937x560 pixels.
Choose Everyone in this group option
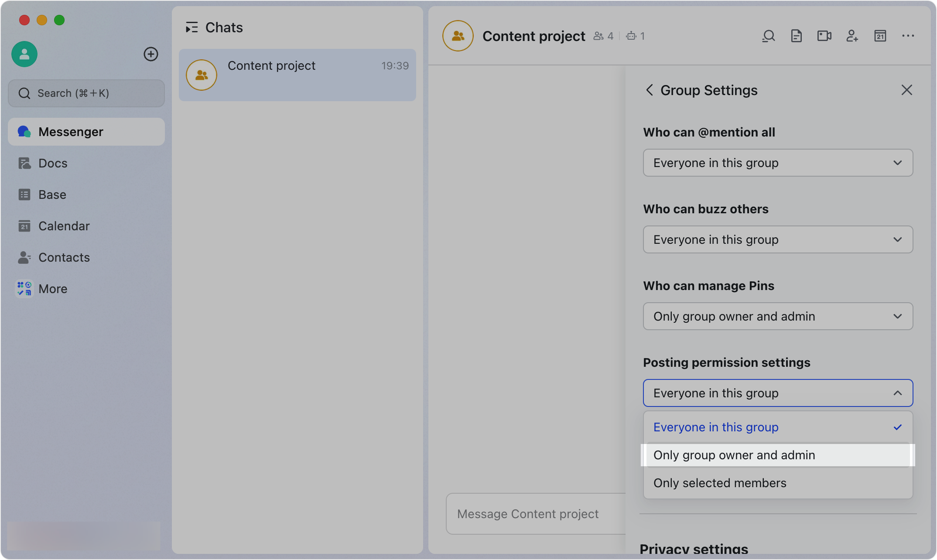click(x=778, y=427)
